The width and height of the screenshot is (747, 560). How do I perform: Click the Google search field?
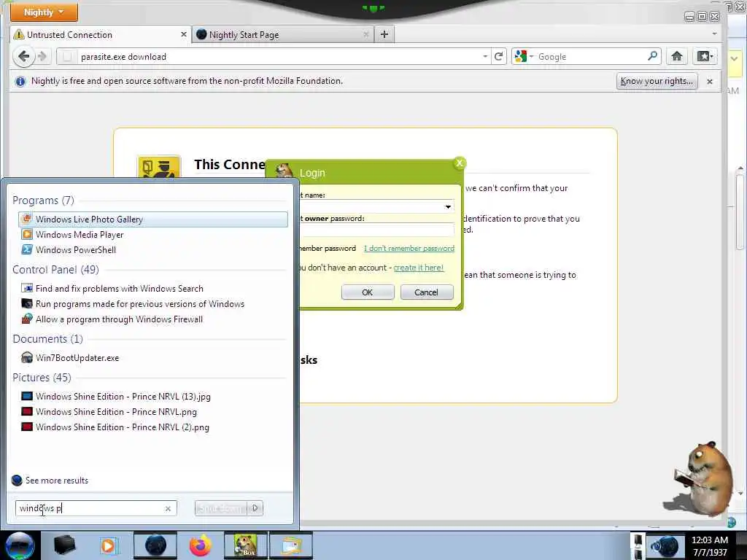591,57
